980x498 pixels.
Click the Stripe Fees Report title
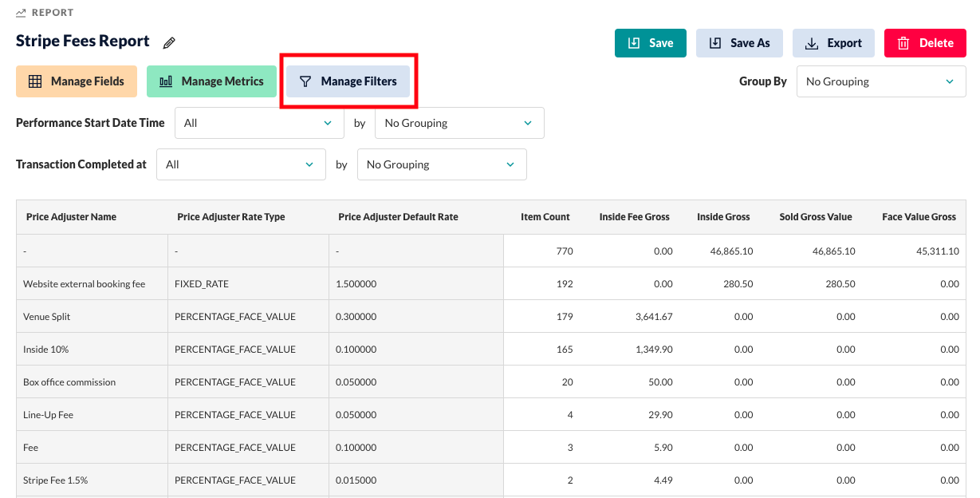coord(83,41)
